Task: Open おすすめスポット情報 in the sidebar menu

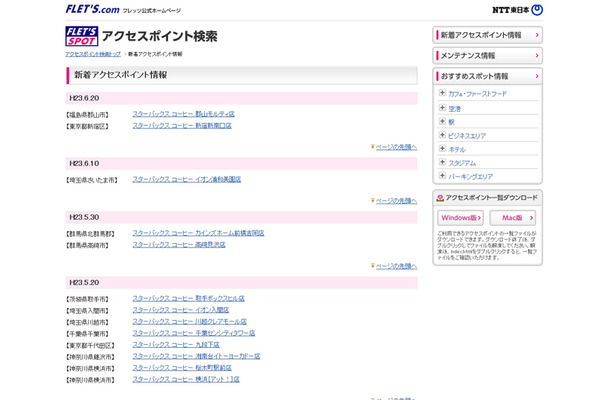Action: click(487, 76)
